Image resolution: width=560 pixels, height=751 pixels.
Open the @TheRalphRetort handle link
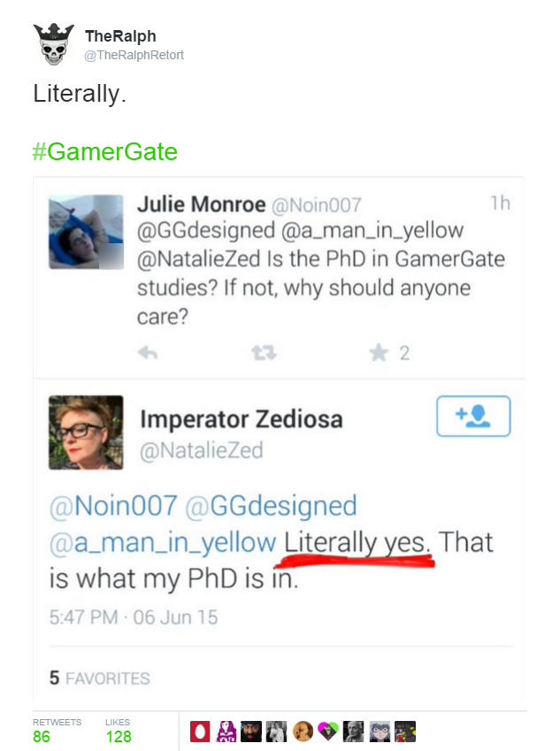pyautogui.click(x=134, y=55)
